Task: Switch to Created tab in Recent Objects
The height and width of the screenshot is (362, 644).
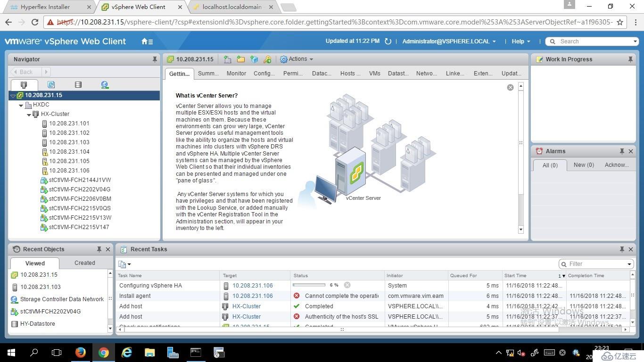Action: click(85, 263)
